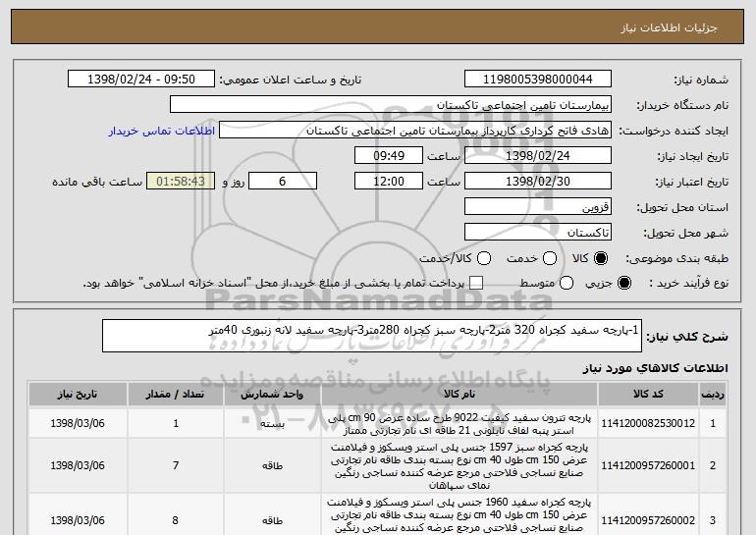Click the استان محل تحویل label
The height and width of the screenshot is (535, 756).
(682, 208)
